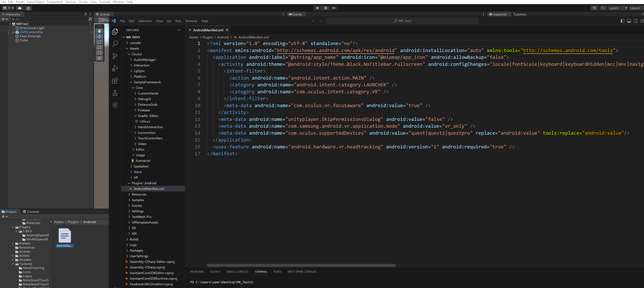Open Run and Debug view
Image resolution: width=644 pixels, height=288 pixels.
pyautogui.click(x=115, y=68)
